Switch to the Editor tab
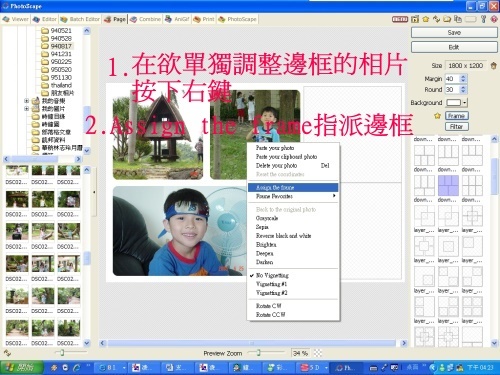Screen dimensions: 500x375 (45, 19)
